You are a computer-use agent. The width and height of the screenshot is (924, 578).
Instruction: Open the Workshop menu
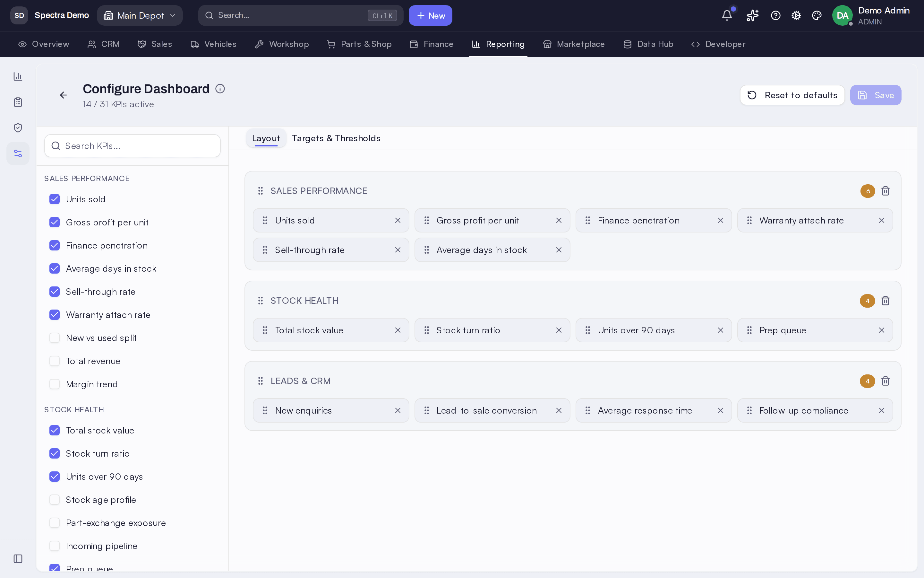pyautogui.click(x=282, y=44)
